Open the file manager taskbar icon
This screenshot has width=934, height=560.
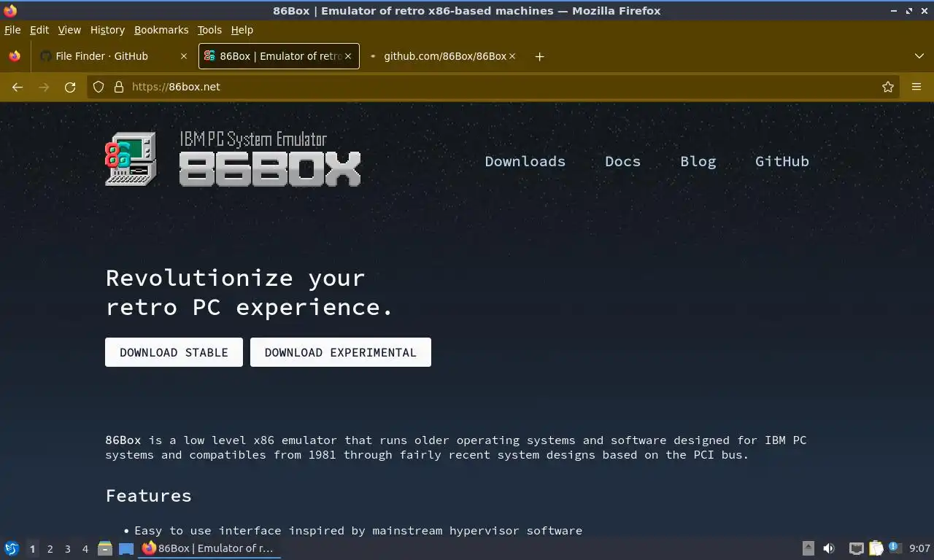coord(105,548)
